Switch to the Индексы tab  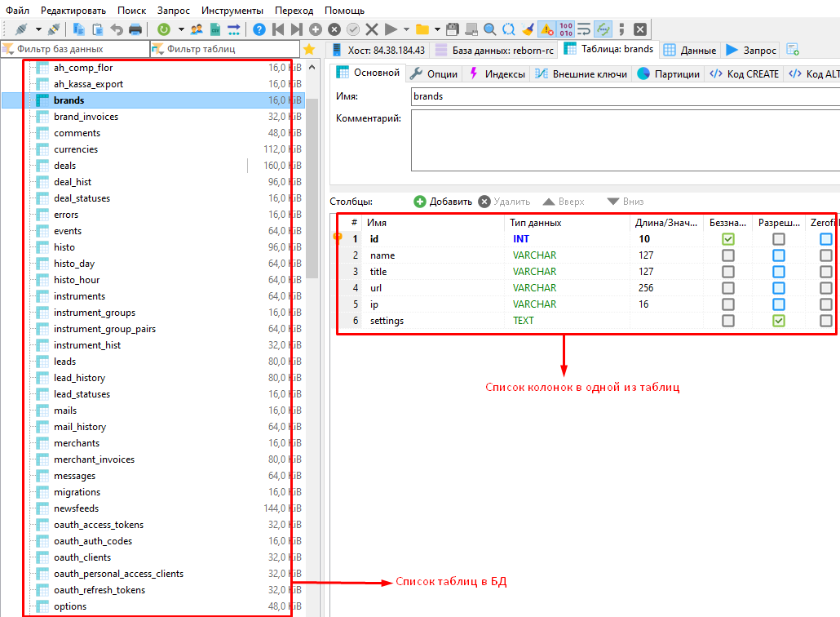pos(497,74)
